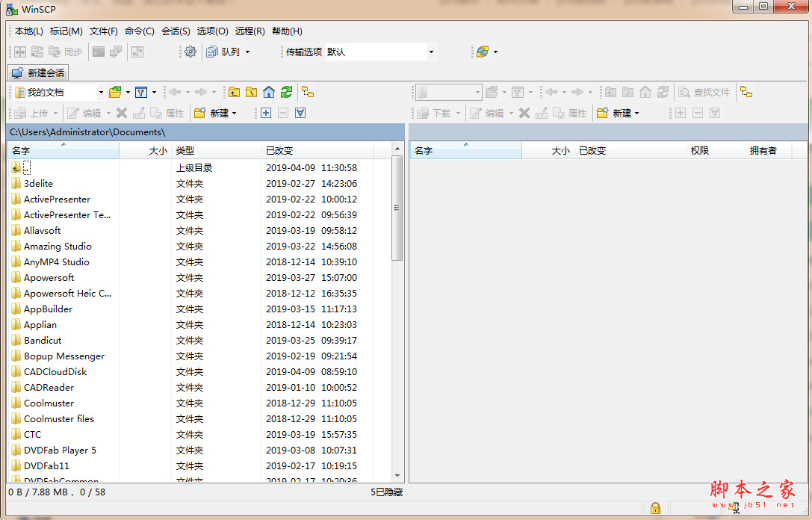The width and height of the screenshot is (812, 520).
Task: Click the local file list scrollbar thumb
Action: (x=397, y=208)
